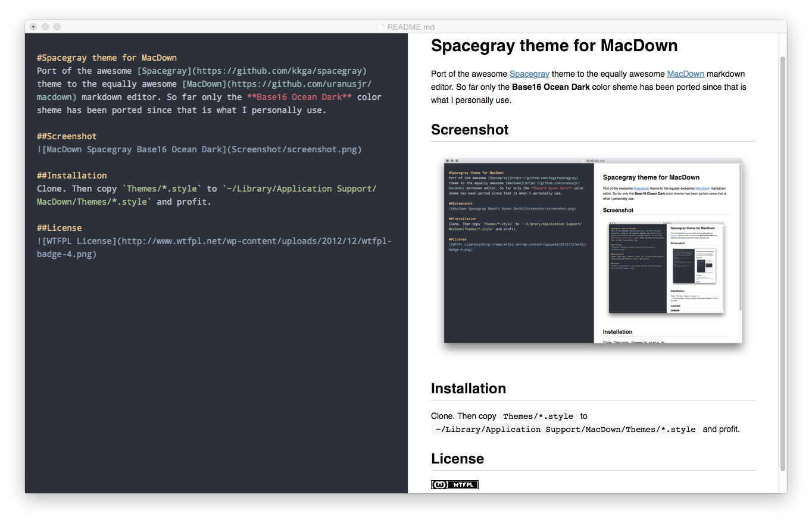This screenshot has height=523, width=812.
Task: Click the 'License' heading in preview pane
Action: tap(457, 459)
